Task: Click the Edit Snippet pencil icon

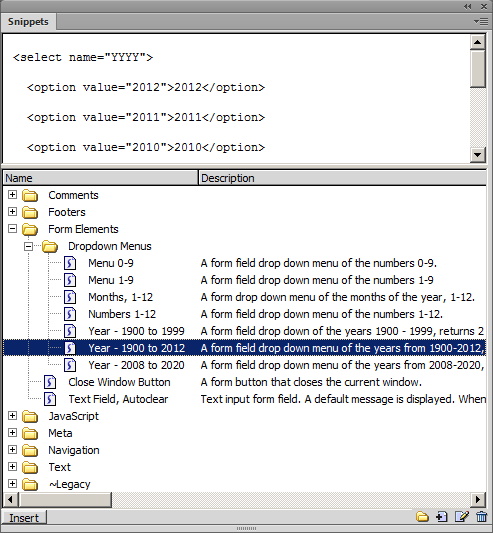Action: (462, 517)
